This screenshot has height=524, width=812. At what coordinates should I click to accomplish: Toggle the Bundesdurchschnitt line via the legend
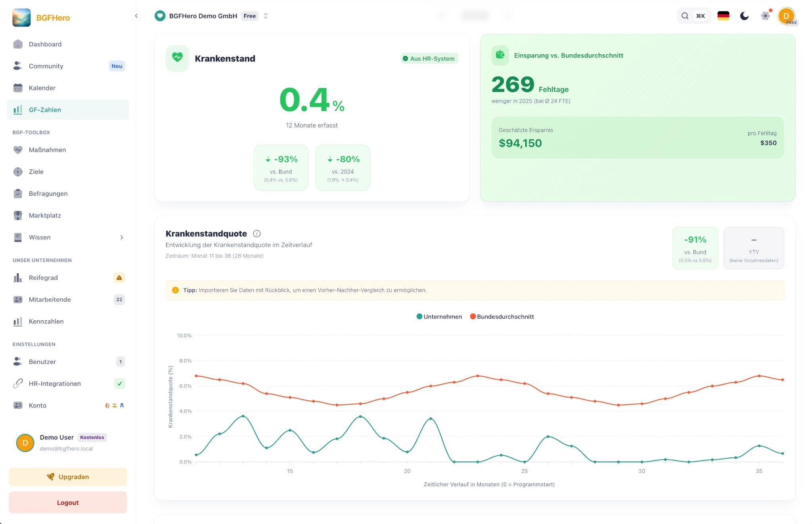click(502, 316)
